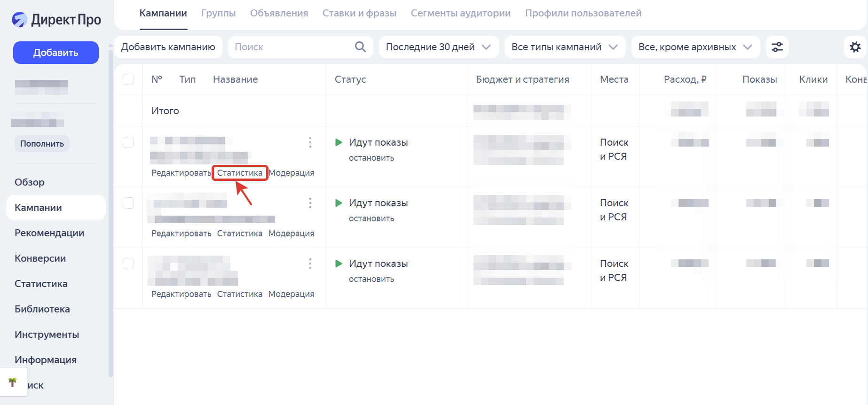Click the Тип column header

point(188,79)
